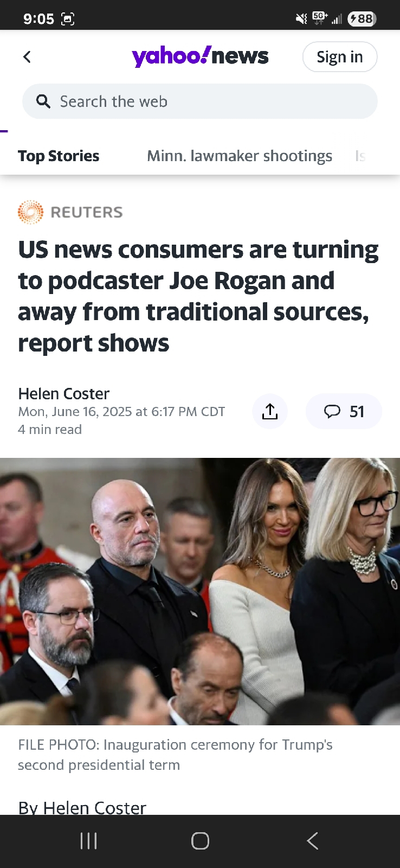The image size is (400, 868).
Task: Open author Helen Coster's profile link
Action: (63, 393)
